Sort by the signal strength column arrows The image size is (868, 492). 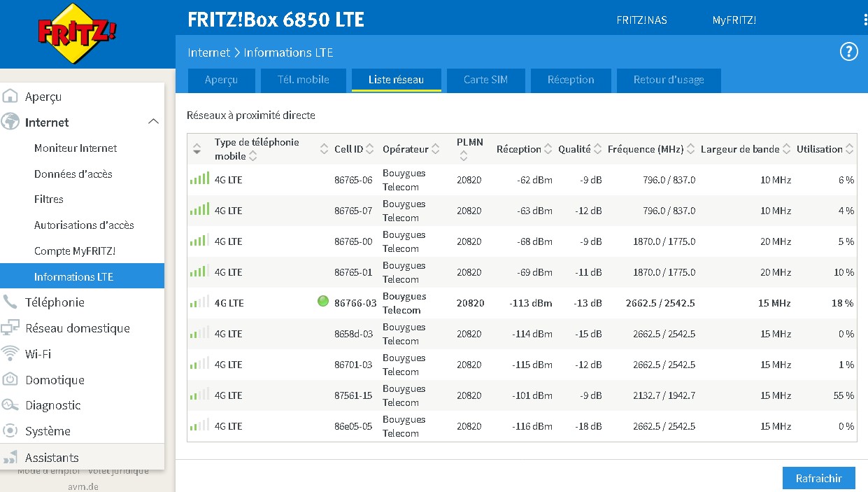(197, 149)
